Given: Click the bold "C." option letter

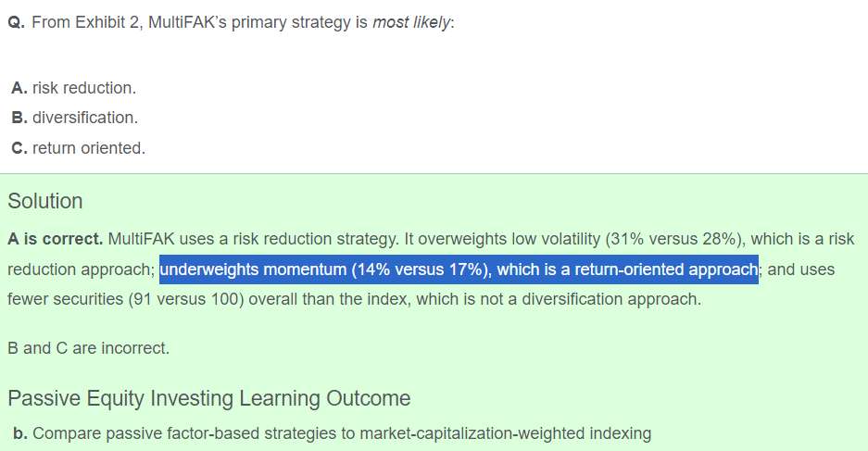Looking at the screenshot, I should click(x=19, y=147).
